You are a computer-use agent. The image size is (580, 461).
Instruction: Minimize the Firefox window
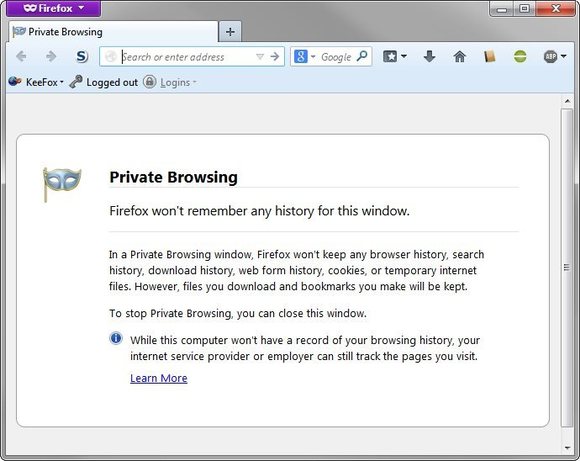pos(502,9)
